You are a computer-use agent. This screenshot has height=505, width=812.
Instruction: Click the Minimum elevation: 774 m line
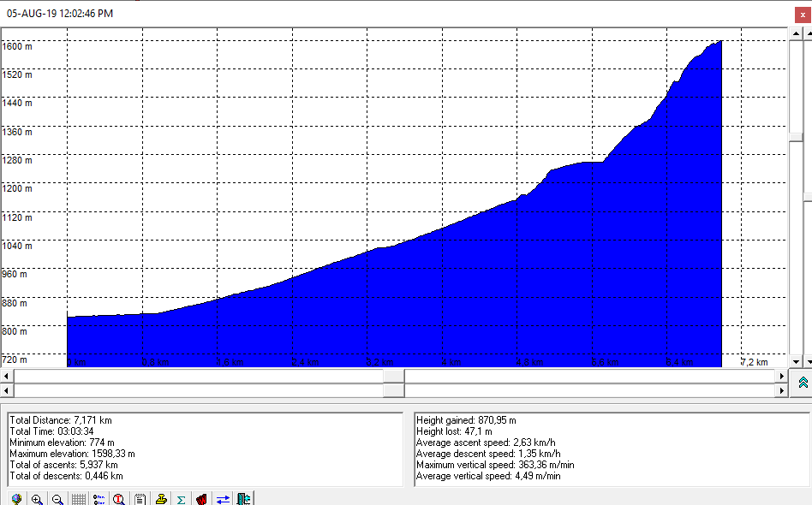pyautogui.click(x=61, y=443)
